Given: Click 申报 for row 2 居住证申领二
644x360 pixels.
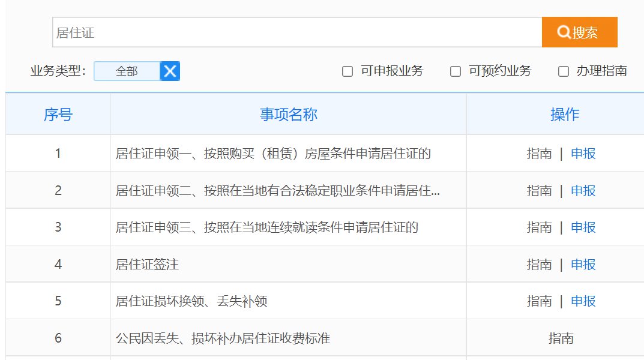Looking at the screenshot, I should coord(583,191).
